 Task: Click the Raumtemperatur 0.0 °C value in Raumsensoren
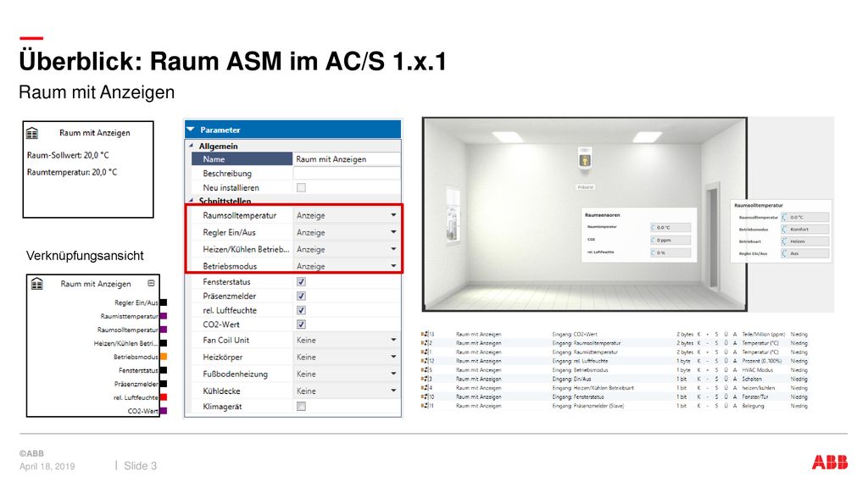(x=670, y=227)
